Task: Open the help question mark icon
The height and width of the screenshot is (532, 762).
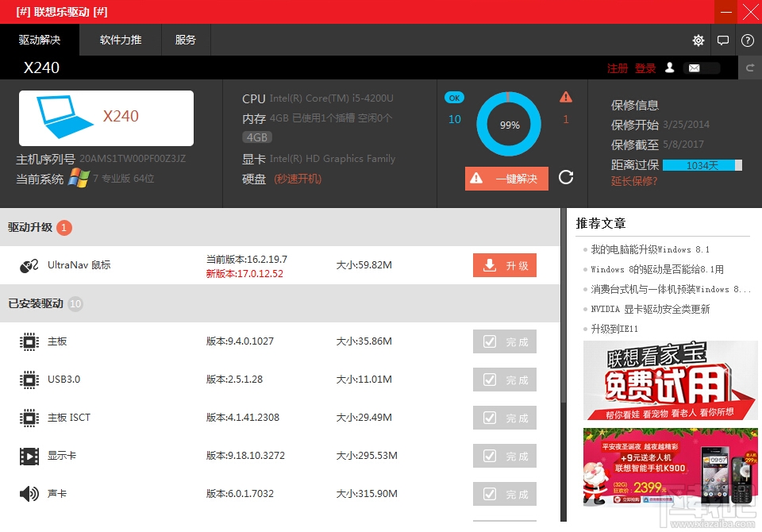Action: 748,40
